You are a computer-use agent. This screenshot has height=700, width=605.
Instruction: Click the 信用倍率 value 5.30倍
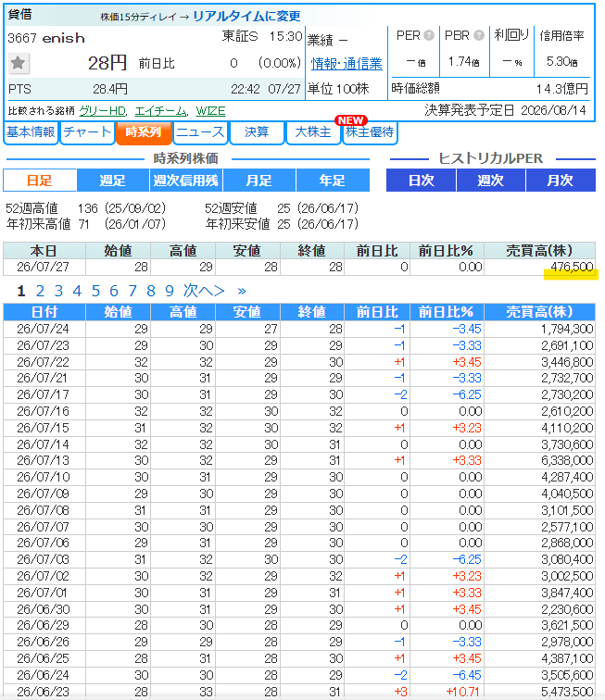point(561,62)
